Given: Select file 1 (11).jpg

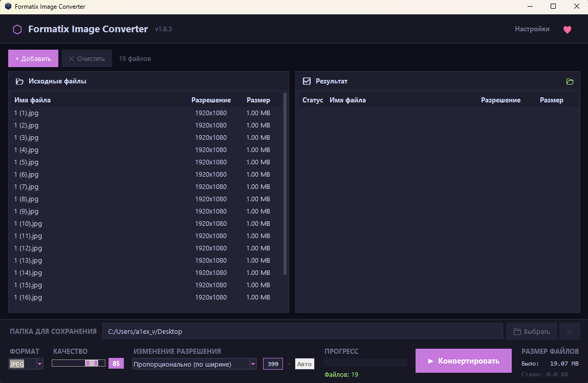Looking at the screenshot, I should [x=146, y=236].
